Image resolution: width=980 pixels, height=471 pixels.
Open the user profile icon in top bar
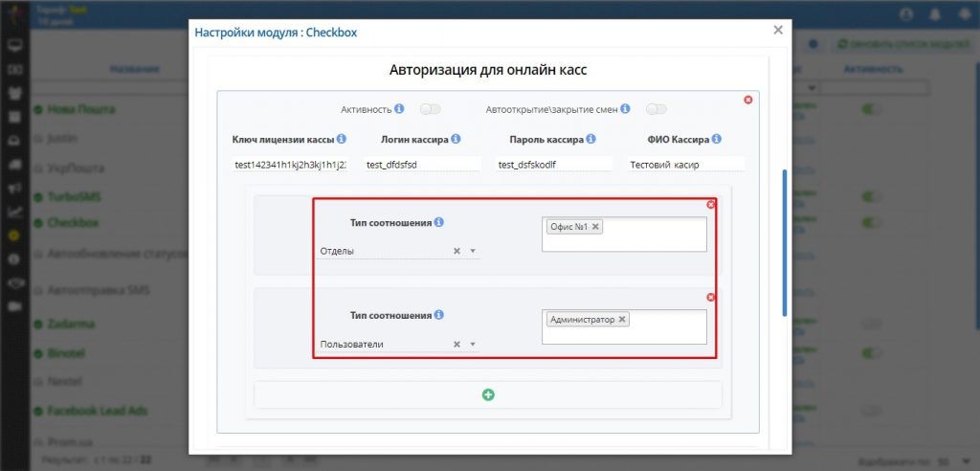907,14
